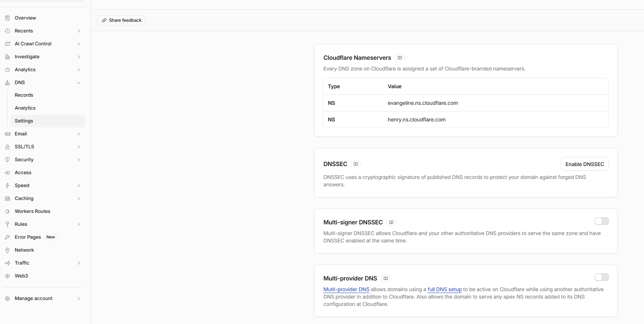Open docs icon beside Cloudflare Nameservers
The height and width of the screenshot is (324, 644).
[400, 58]
